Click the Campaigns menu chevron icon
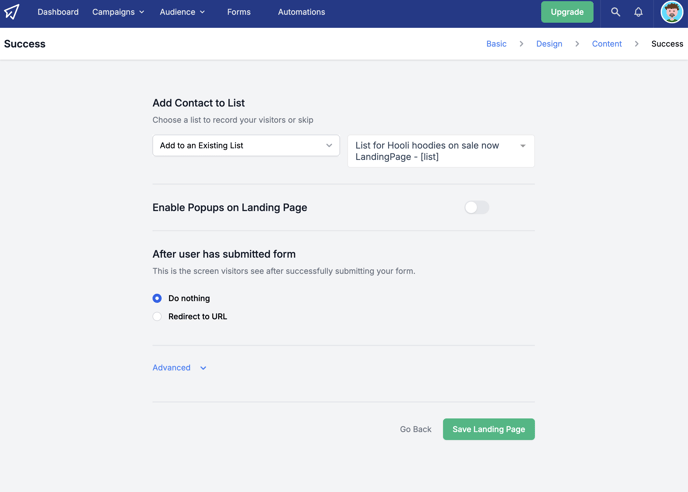The image size is (688, 492). point(142,12)
